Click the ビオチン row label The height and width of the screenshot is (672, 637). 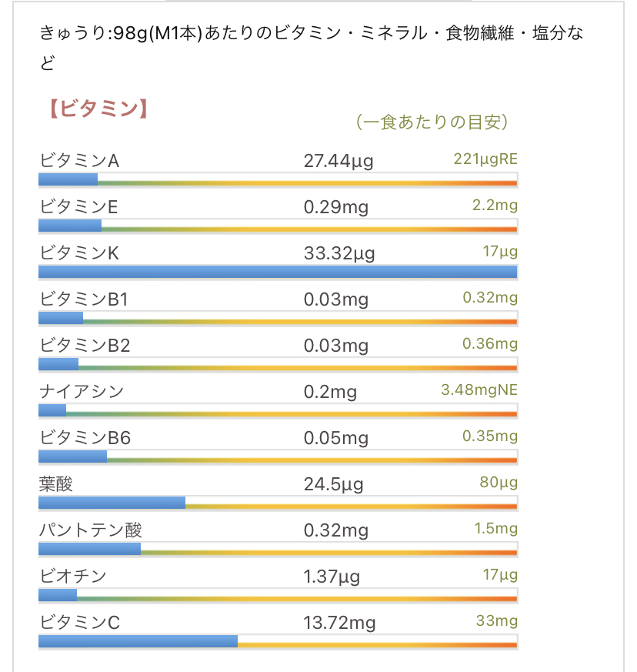[72, 576]
